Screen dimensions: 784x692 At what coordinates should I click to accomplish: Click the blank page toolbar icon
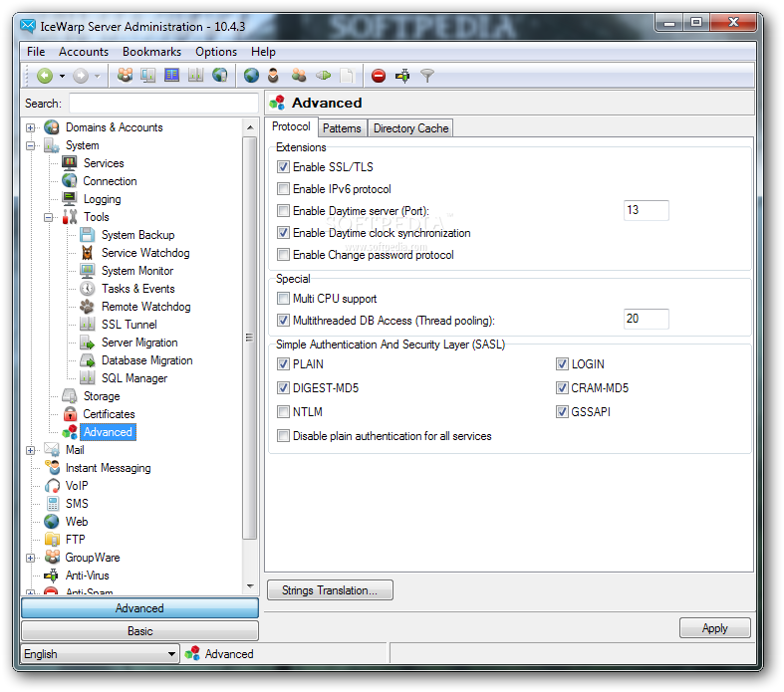tap(346, 76)
